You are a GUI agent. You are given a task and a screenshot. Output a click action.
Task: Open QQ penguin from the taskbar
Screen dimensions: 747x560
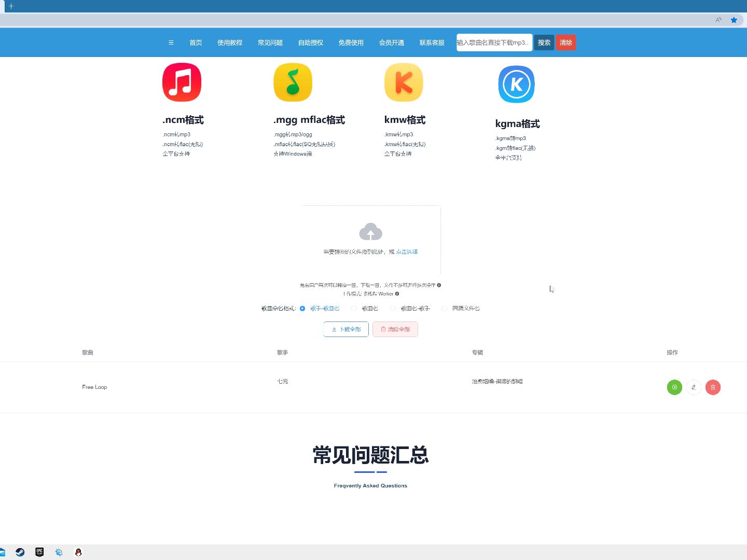coord(78,552)
